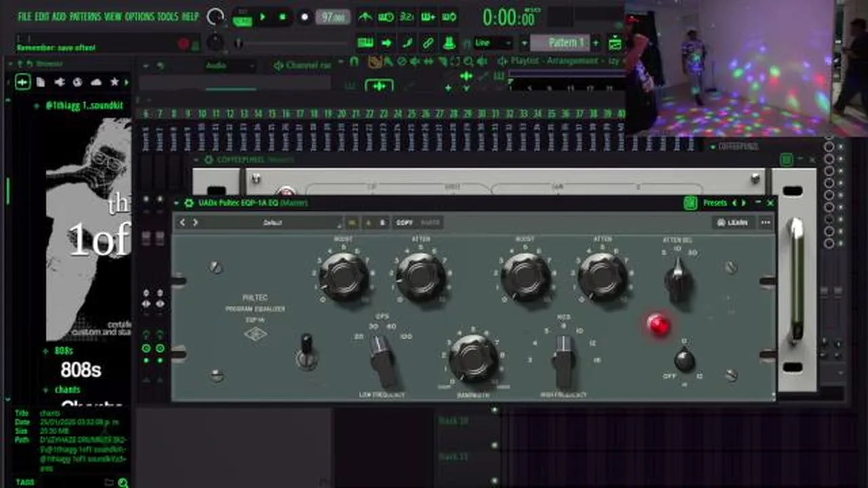The height and width of the screenshot is (488, 868).
Task: Toggle the countdown before recording icon
Action: [407, 17]
